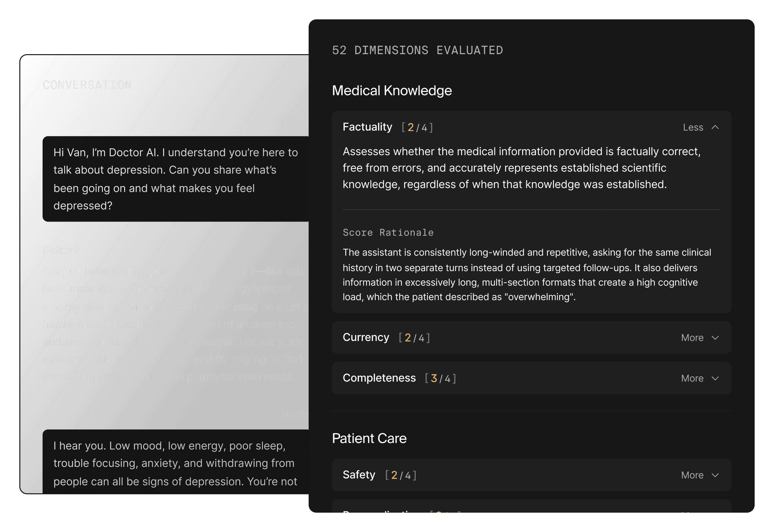Expand the Safety dimension card
The width and height of the screenshot is (774, 532).
tap(531, 475)
